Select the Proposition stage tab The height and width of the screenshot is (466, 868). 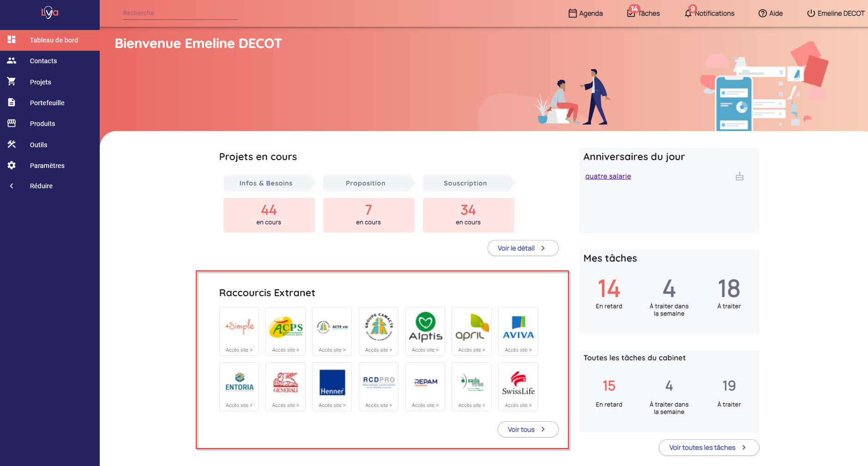366,183
